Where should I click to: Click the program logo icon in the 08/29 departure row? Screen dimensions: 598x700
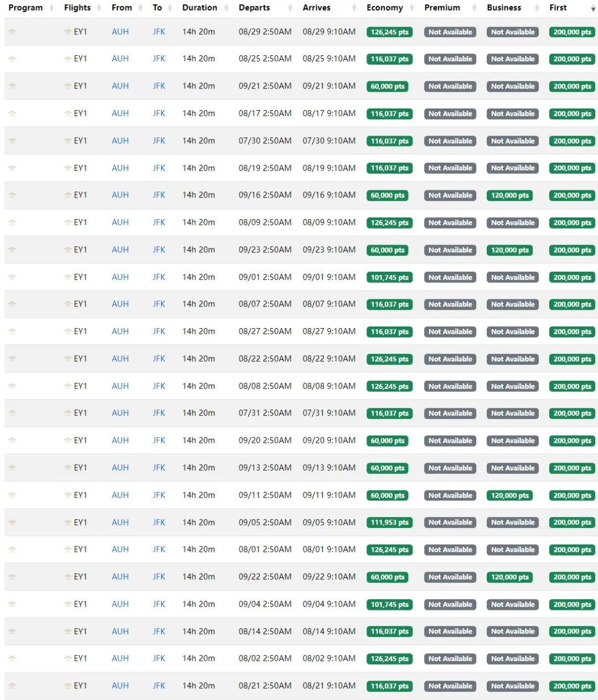click(12, 32)
